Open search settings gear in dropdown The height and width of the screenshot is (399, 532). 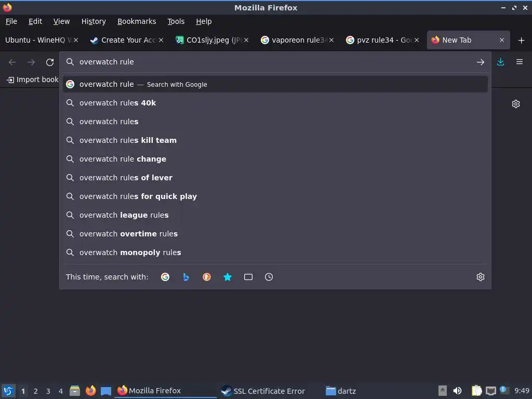pos(481,277)
